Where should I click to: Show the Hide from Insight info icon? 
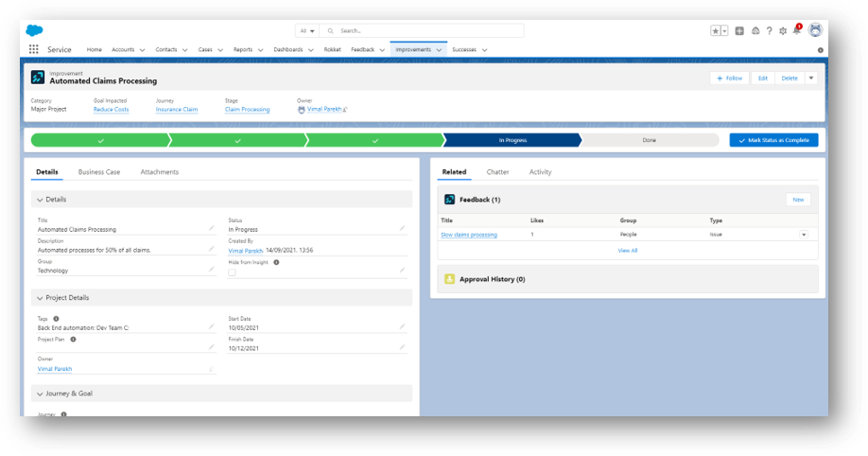(276, 262)
